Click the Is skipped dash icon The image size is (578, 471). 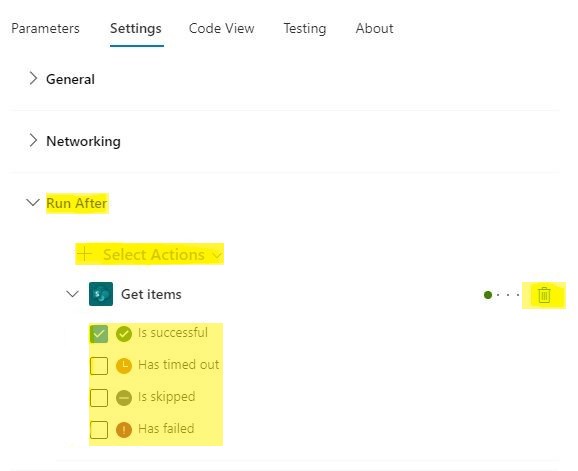click(x=124, y=398)
